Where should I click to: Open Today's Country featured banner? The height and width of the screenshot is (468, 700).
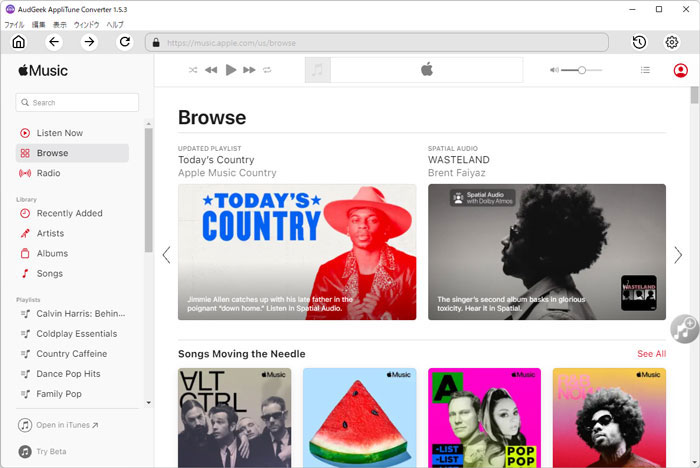(297, 252)
